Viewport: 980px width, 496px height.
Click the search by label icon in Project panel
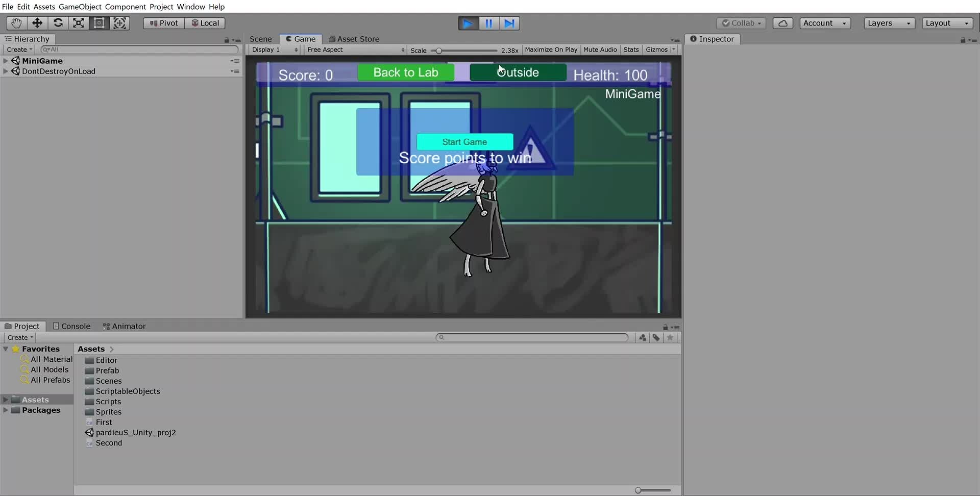656,337
